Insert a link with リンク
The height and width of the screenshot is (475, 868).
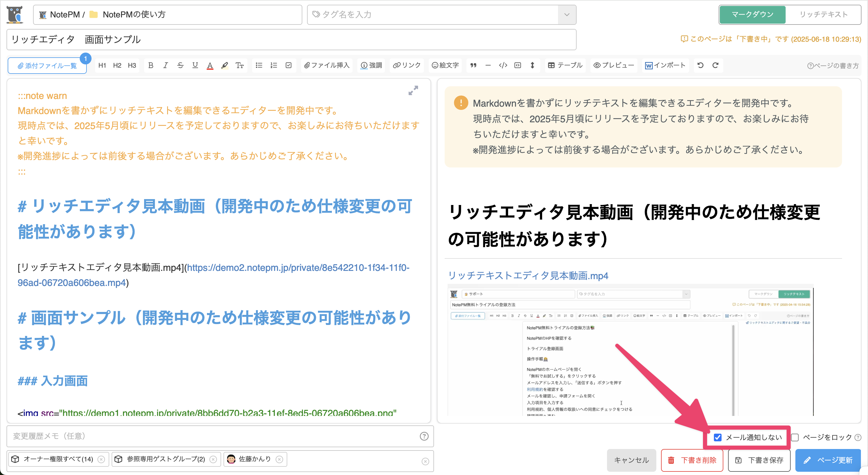click(407, 65)
